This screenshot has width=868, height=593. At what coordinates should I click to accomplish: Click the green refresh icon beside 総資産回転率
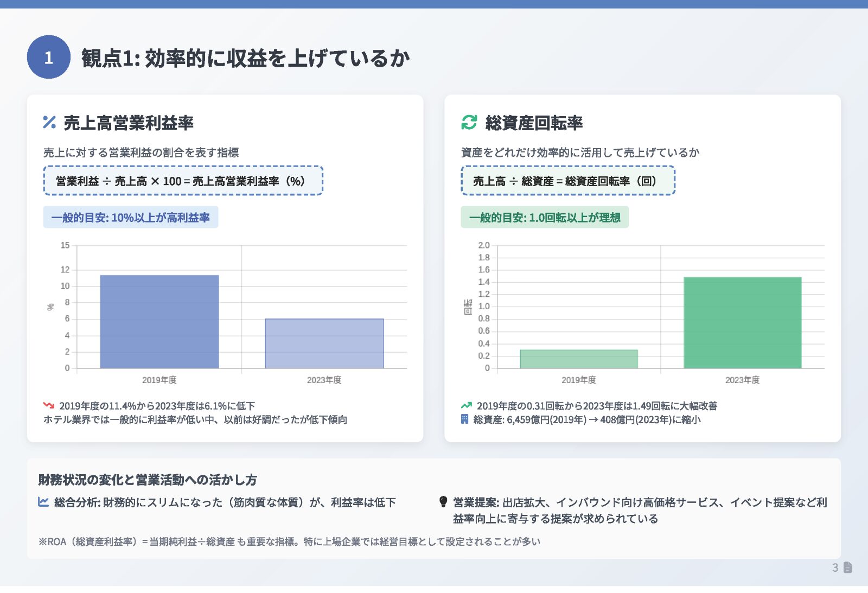(469, 123)
